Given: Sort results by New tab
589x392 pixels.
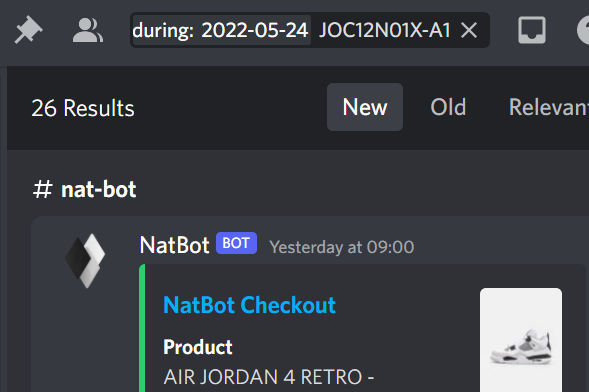Looking at the screenshot, I should [x=365, y=107].
